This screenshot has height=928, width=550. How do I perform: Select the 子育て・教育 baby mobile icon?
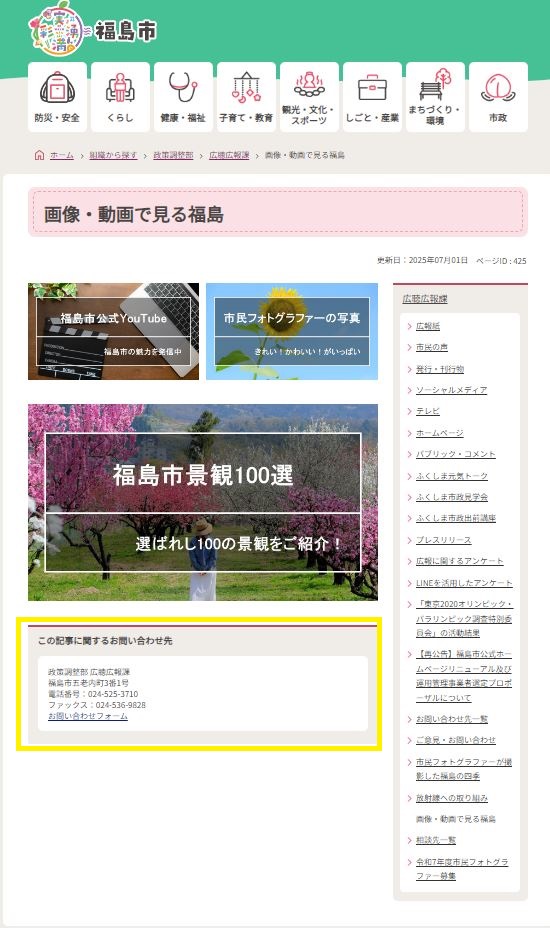point(246,97)
